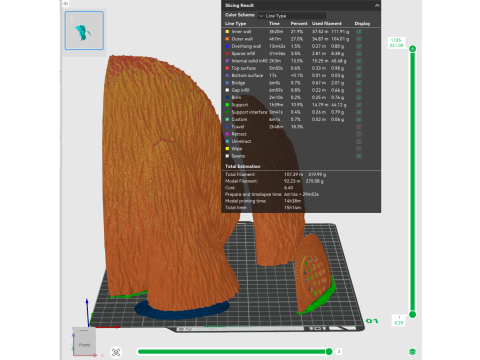Click the Line Type column header
Image resolution: width=480 pixels, height=360 pixels.
coord(235,24)
